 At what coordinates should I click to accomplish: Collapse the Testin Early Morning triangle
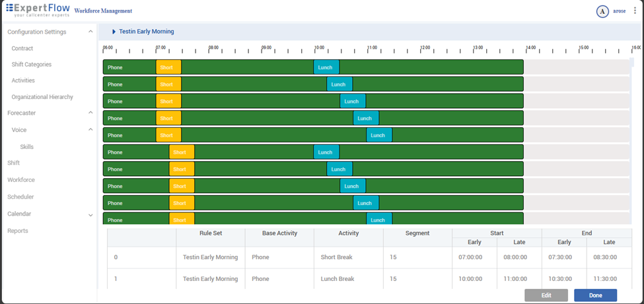pyautogui.click(x=114, y=32)
